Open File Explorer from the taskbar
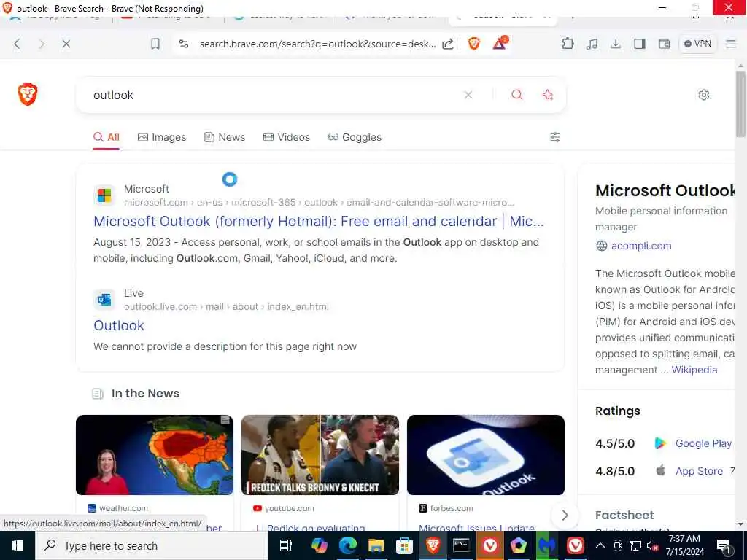The image size is (747, 560). (376, 545)
